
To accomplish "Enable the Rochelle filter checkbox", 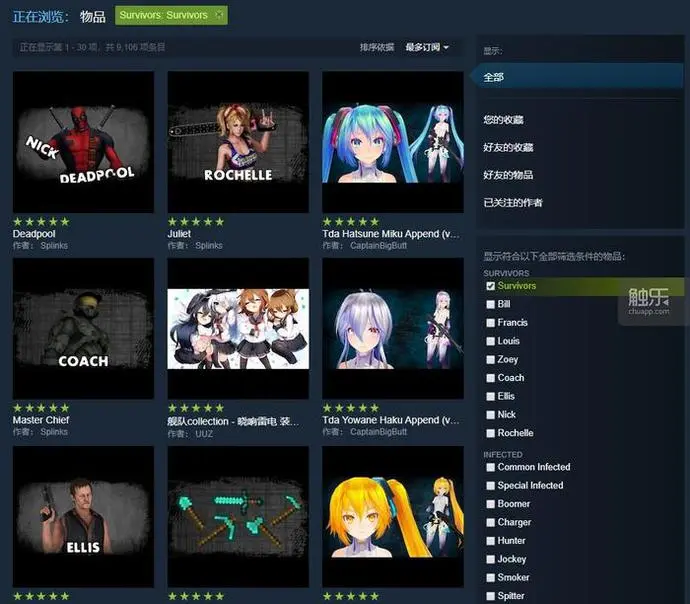I will [490, 434].
